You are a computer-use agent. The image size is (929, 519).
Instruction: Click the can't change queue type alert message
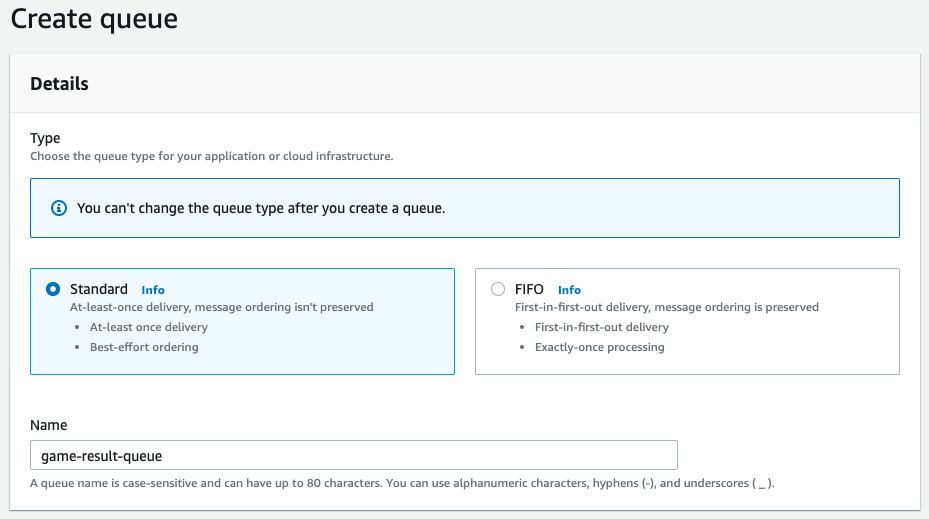(261, 208)
